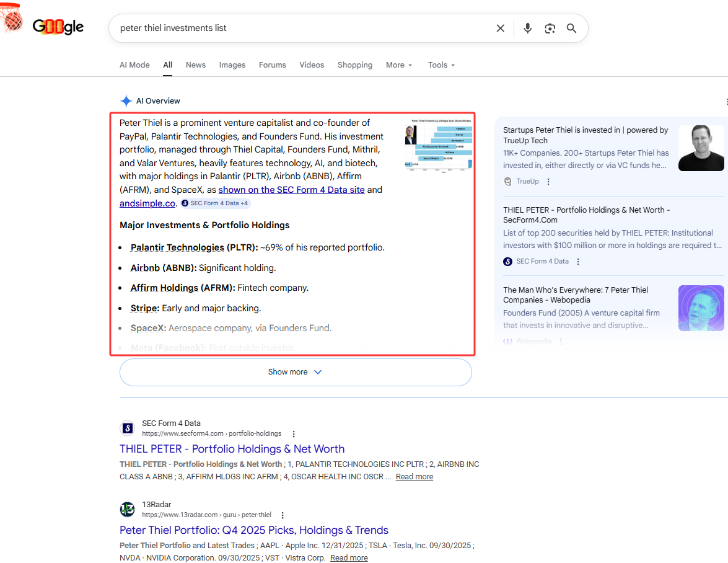728x563 pixels.
Task: Click the 13Radar result favicon
Action: [x=127, y=509]
